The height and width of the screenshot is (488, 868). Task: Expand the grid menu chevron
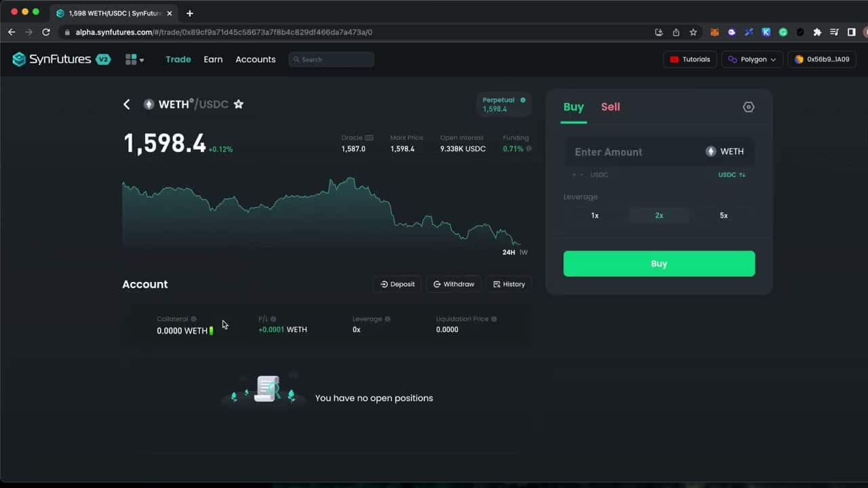[142, 59]
